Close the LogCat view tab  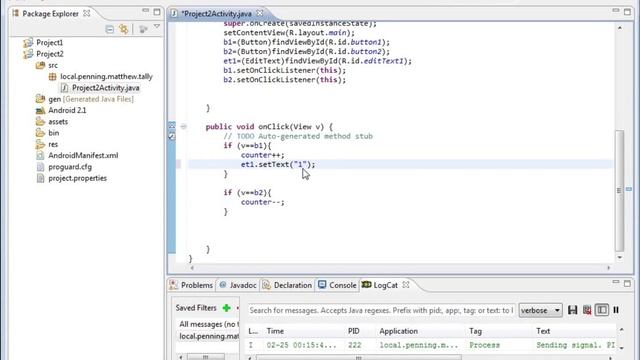(x=406, y=285)
